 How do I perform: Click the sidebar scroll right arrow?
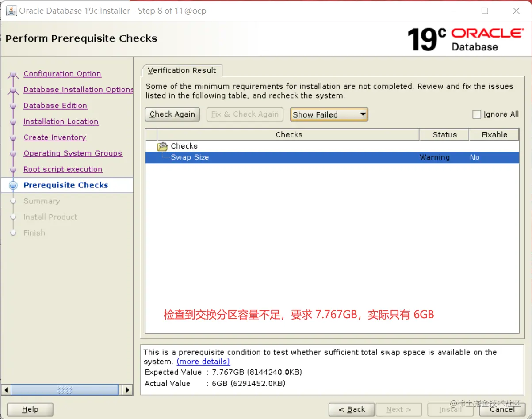[127, 390]
